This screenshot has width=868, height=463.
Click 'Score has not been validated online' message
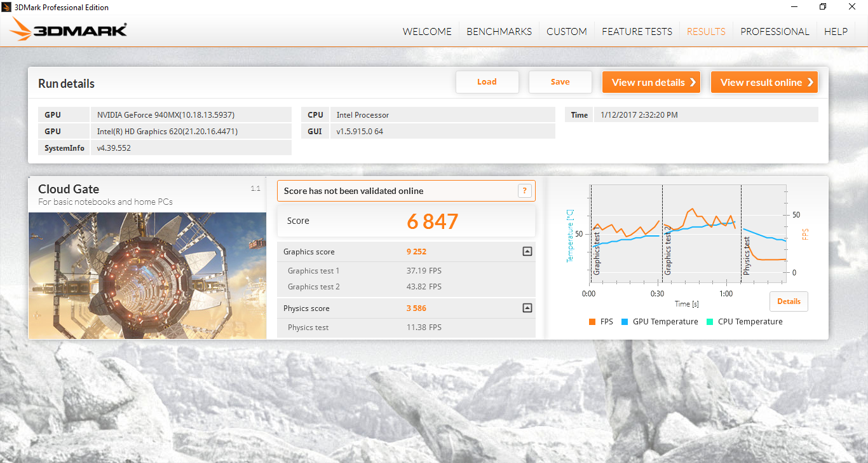coord(353,191)
